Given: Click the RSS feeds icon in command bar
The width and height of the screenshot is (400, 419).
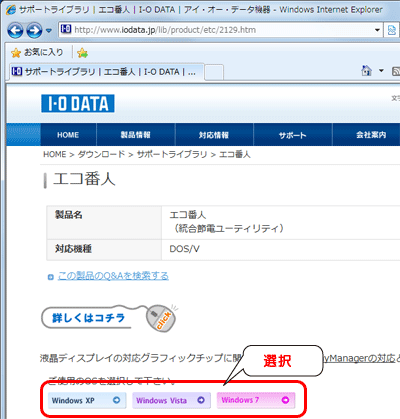Looking at the screenshot, I should click(x=396, y=71).
